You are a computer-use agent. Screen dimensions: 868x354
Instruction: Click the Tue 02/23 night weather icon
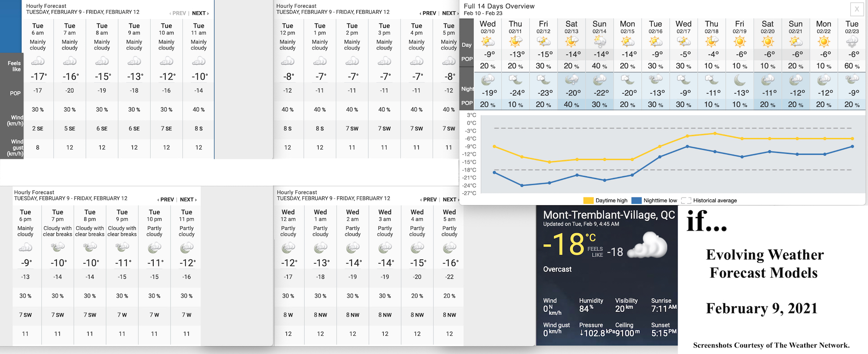click(852, 79)
